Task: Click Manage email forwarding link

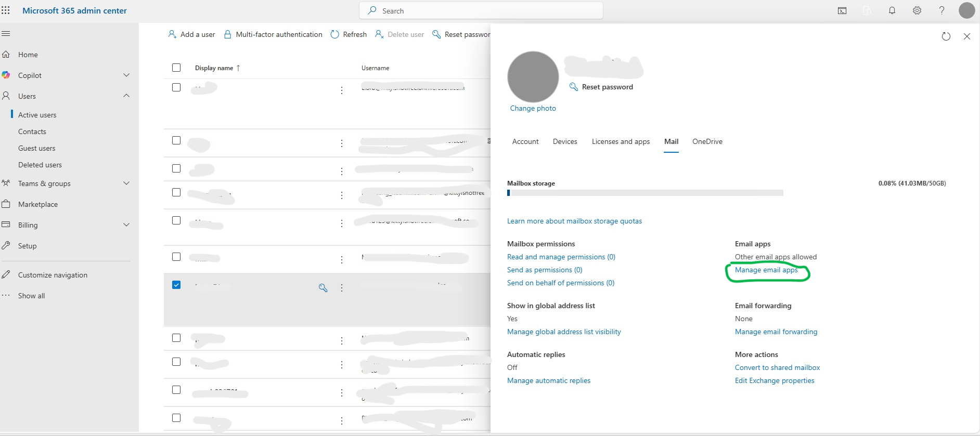Action: point(776,332)
